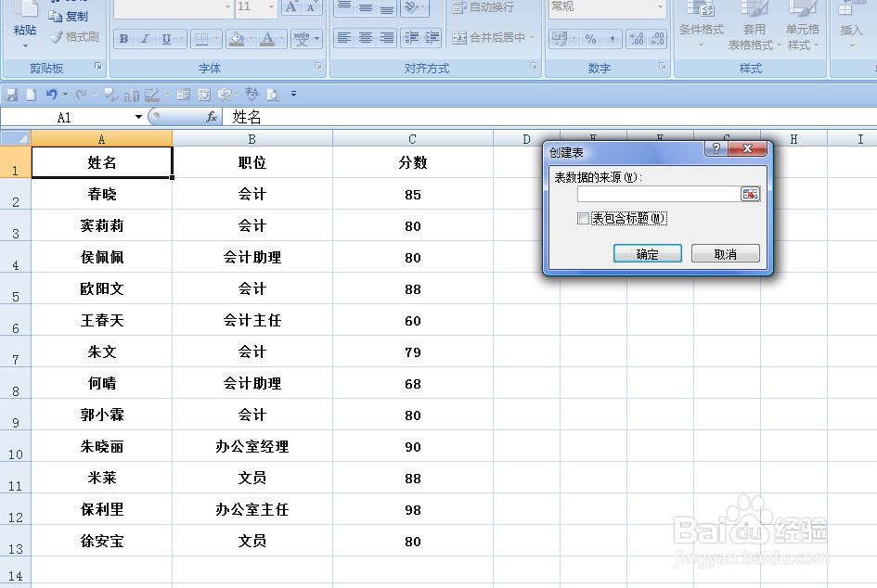Select column B header
877x588 pixels.
click(x=252, y=138)
